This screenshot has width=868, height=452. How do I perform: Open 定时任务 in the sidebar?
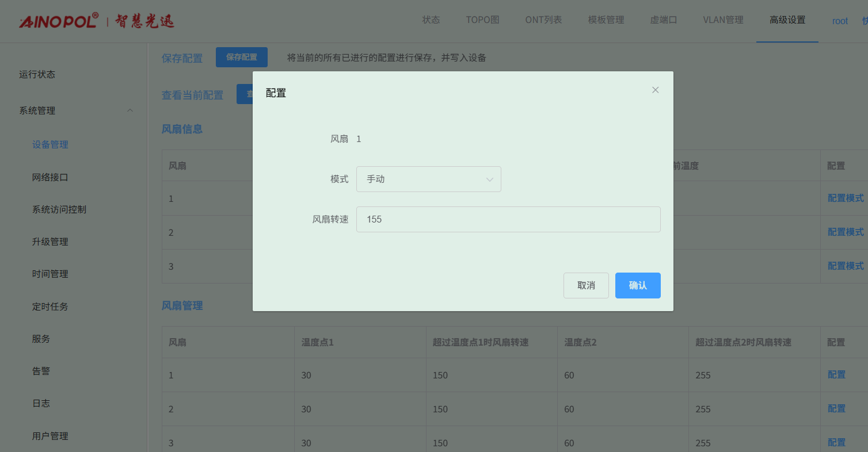point(50,307)
